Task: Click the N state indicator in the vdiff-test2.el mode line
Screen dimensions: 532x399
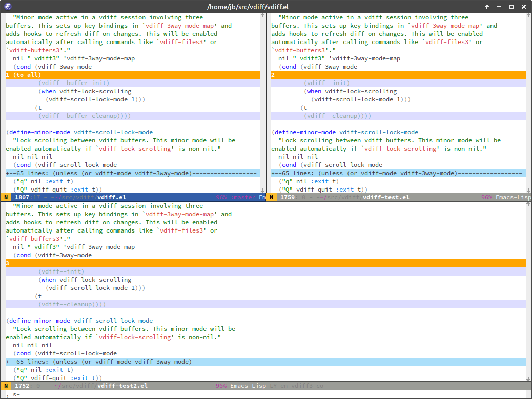Action: click(6, 386)
